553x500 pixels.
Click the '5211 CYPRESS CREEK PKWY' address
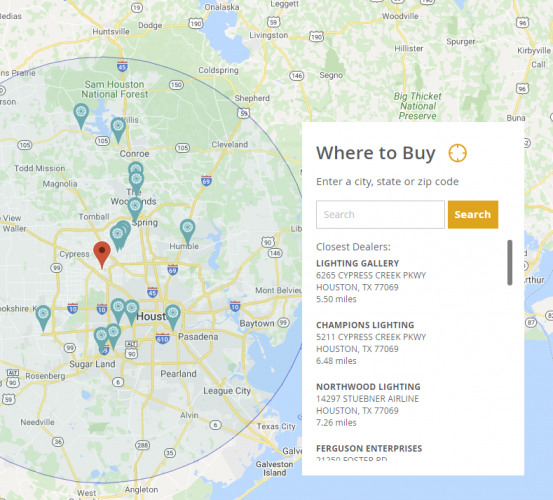tap(371, 337)
